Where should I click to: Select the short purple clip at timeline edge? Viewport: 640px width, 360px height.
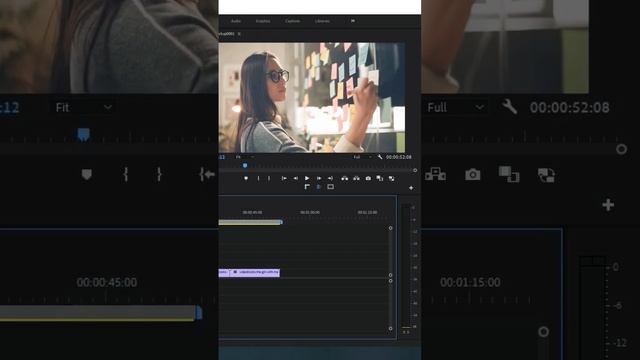[224, 272]
